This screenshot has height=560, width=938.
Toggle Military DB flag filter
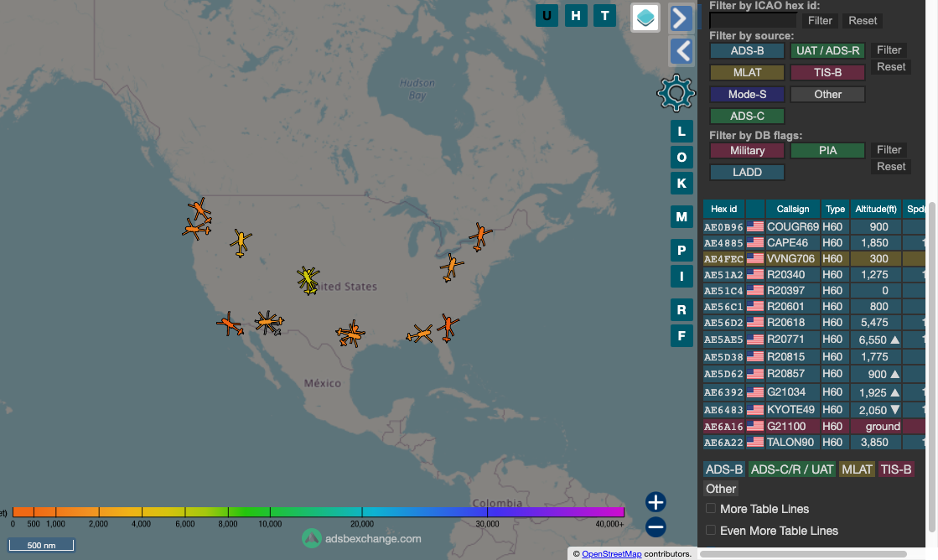coord(747,151)
